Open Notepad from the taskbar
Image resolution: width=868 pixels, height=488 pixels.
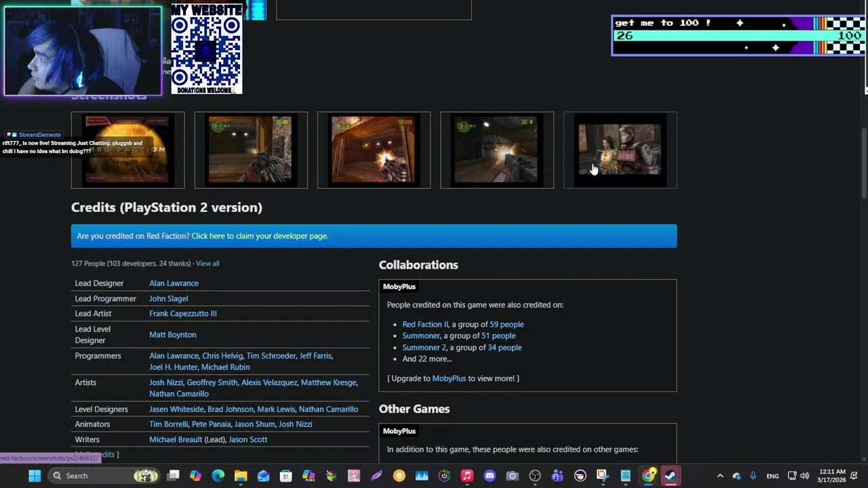(x=625, y=476)
